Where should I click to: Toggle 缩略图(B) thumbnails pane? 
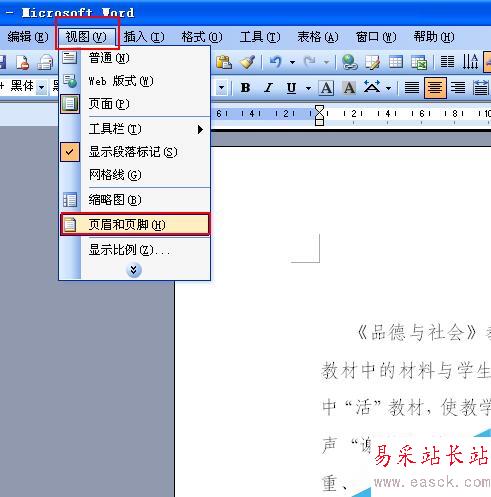(x=135, y=200)
